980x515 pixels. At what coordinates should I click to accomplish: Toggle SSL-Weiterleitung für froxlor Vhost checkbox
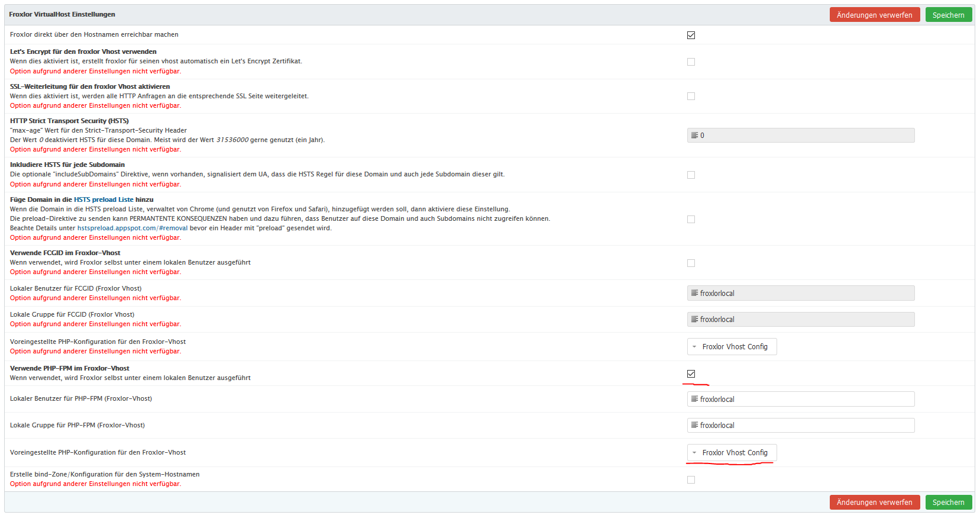click(691, 96)
